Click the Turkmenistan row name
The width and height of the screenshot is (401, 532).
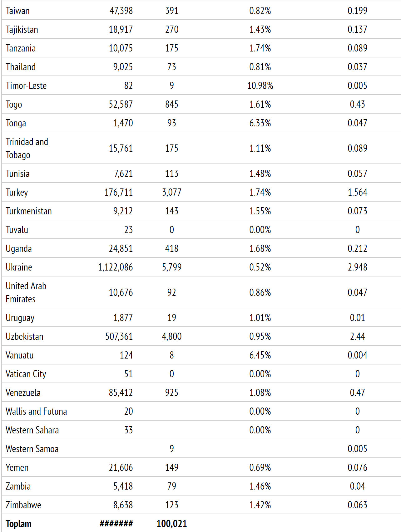pos(29,211)
